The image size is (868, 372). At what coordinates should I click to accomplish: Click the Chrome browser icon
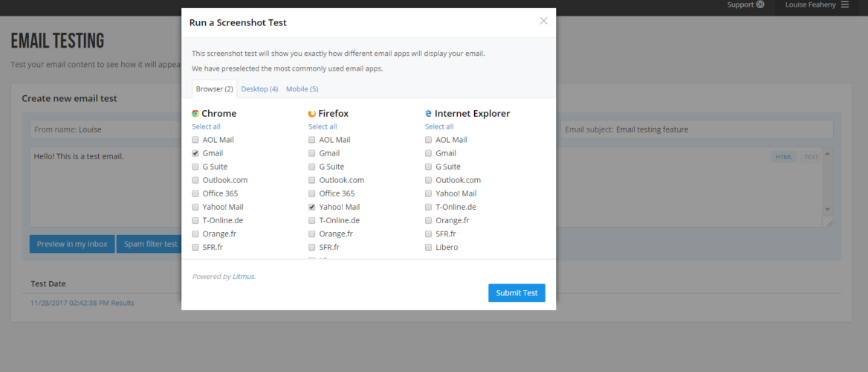click(x=195, y=114)
